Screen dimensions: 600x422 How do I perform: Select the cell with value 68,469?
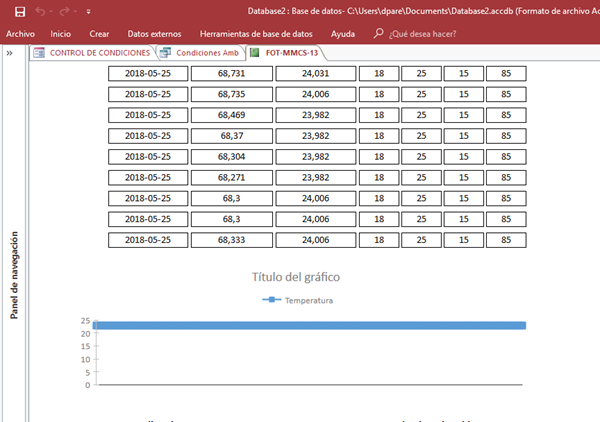pyautogui.click(x=232, y=115)
